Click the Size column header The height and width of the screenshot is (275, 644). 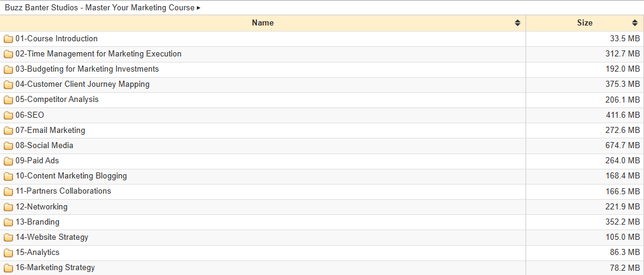click(x=585, y=23)
